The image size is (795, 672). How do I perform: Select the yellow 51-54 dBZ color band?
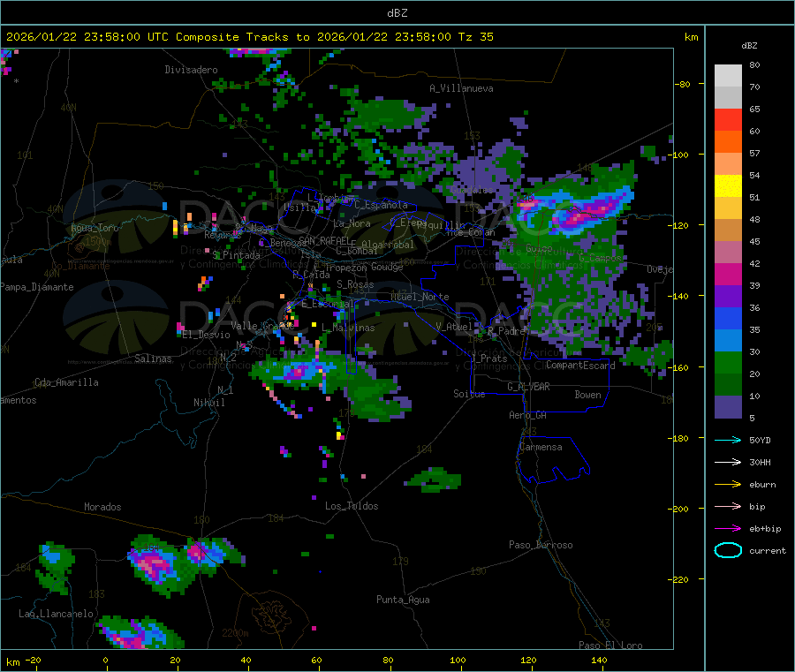(x=728, y=186)
